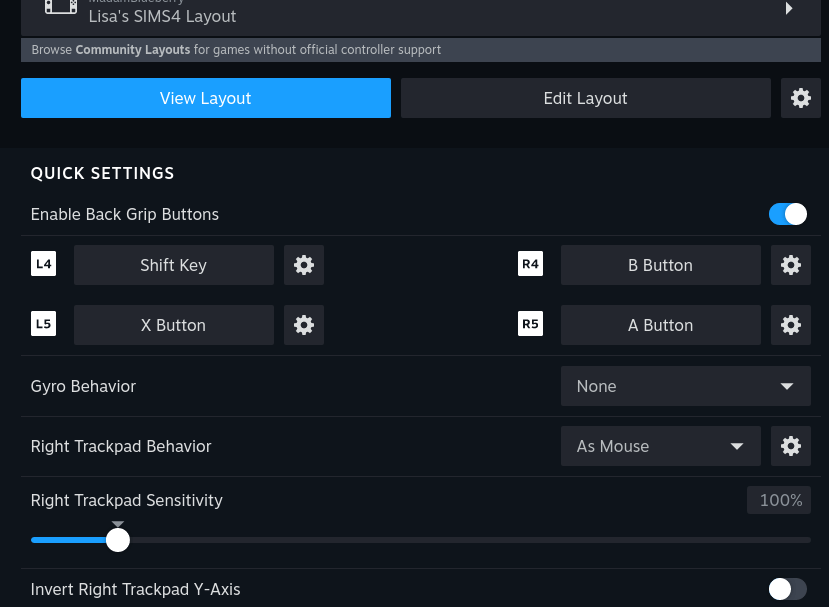Open the Community Layouts link
This screenshot has width=829, height=607.
[132, 50]
